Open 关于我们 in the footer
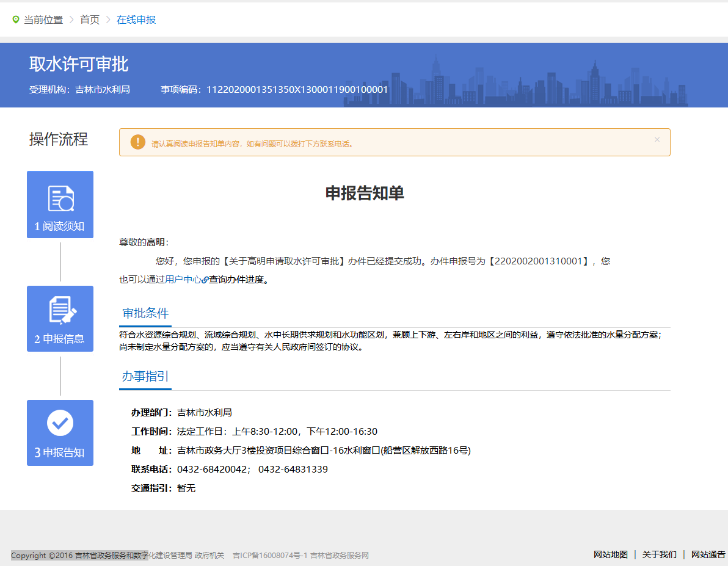This screenshot has width=728, height=566. point(660,554)
